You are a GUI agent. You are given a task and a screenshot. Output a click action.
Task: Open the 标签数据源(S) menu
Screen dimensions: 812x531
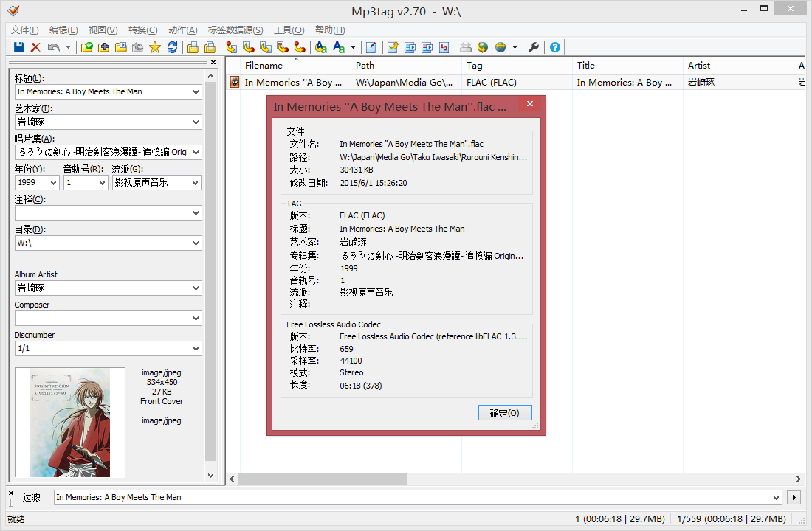point(235,30)
